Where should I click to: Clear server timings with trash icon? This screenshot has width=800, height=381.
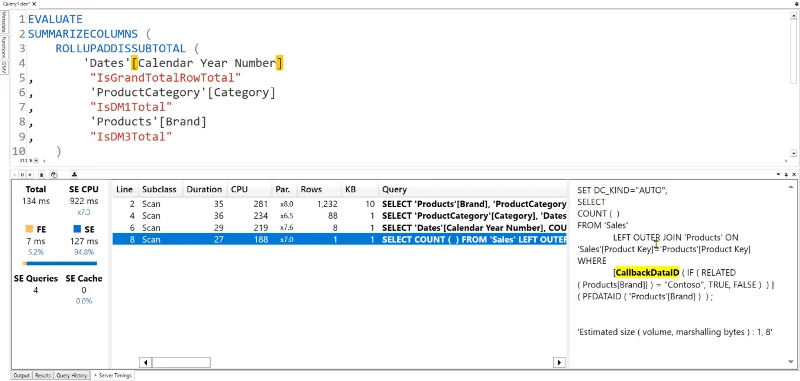(42, 174)
